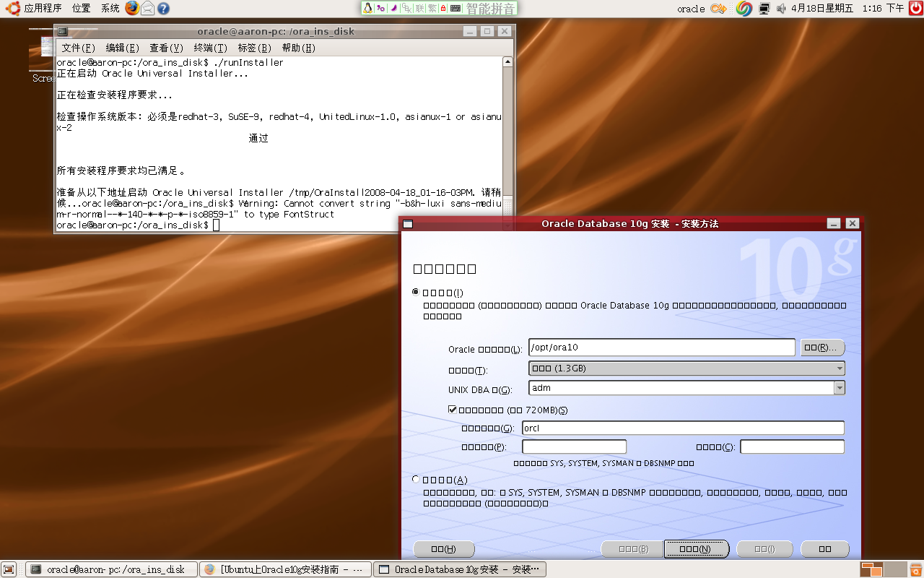Minimize the terminal window
Image resolution: width=924 pixels, height=578 pixels.
click(470, 31)
